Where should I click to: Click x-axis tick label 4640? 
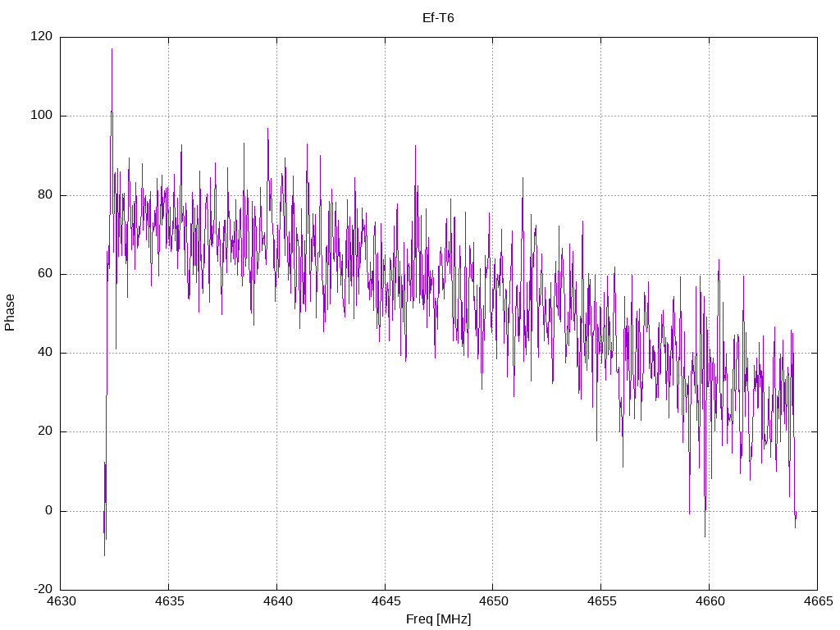pyautogui.click(x=277, y=601)
